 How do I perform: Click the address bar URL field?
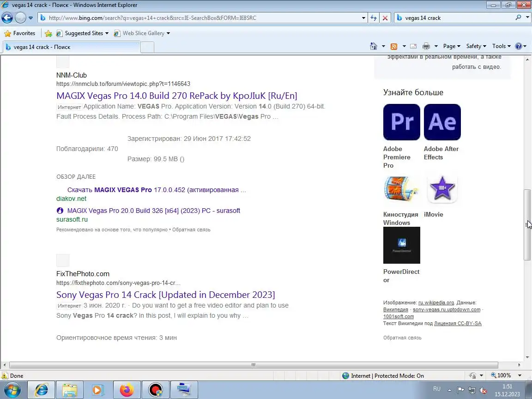(204, 18)
